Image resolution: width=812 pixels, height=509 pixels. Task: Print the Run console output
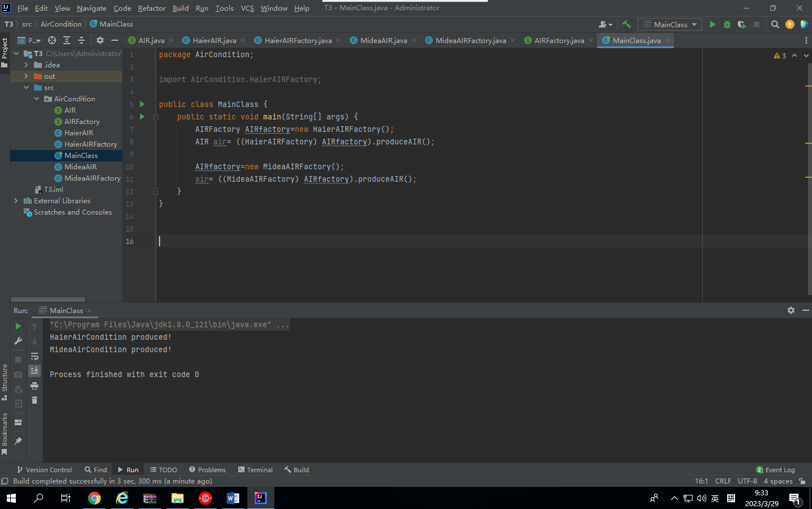[35, 386]
